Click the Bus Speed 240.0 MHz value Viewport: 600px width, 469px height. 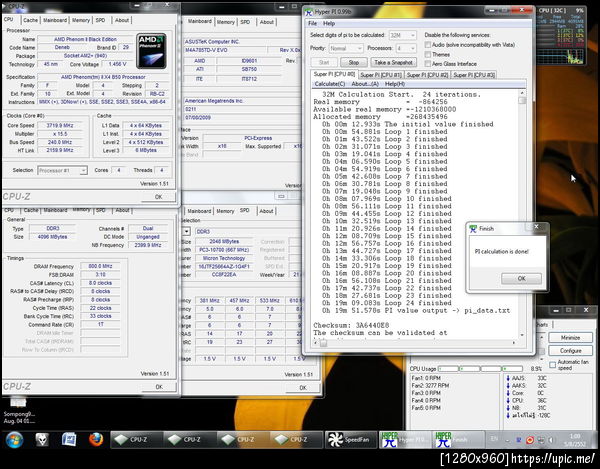pos(60,142)
